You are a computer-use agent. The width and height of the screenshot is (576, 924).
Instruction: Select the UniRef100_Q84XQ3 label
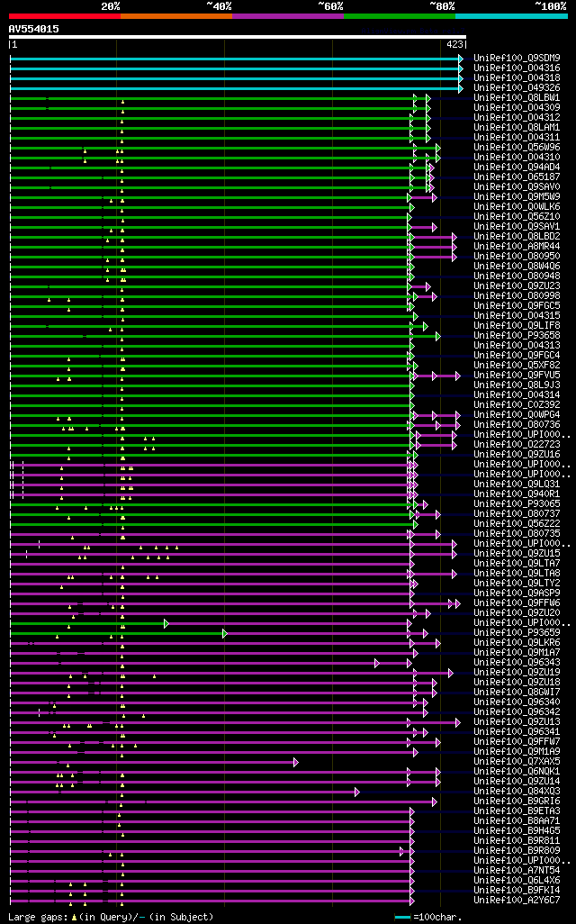pos(517,791)
